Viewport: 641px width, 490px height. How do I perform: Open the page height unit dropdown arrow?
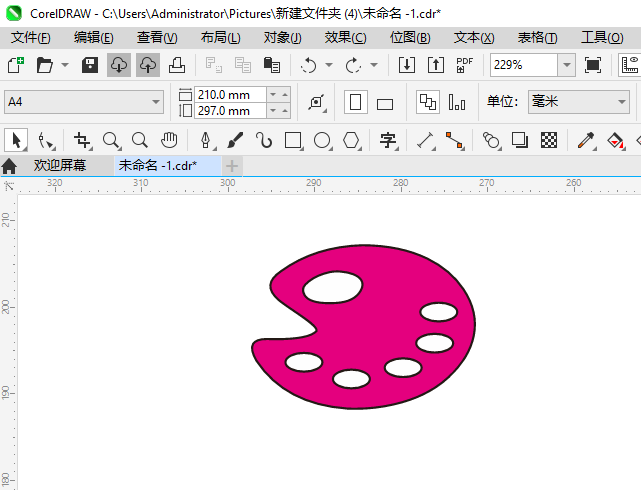(x=273, y=110)
